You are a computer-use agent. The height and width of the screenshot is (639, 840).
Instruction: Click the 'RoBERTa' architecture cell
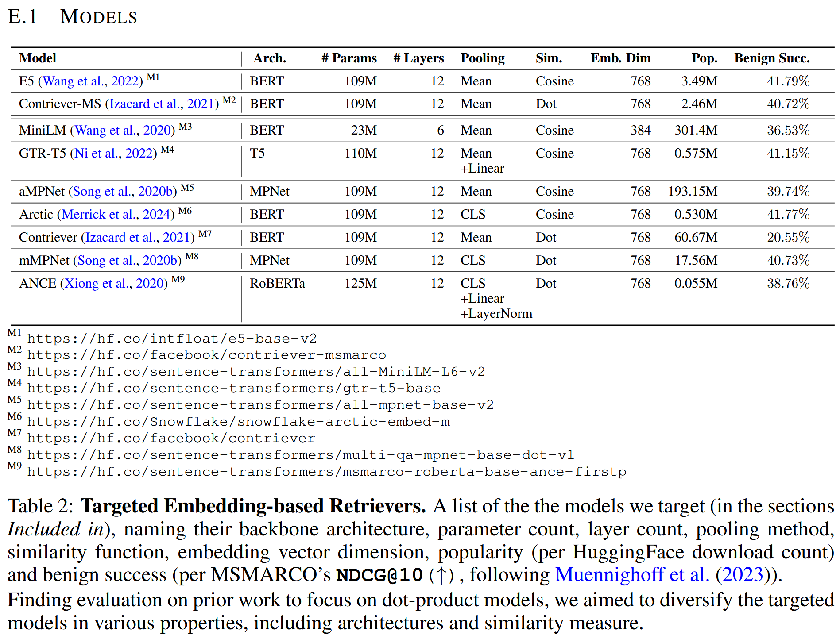point(278,284)
